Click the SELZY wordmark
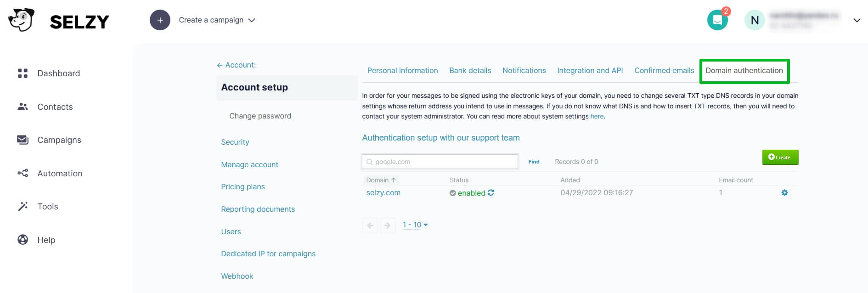The height and width of the screenshot is (293, 868). coord(79,22)
